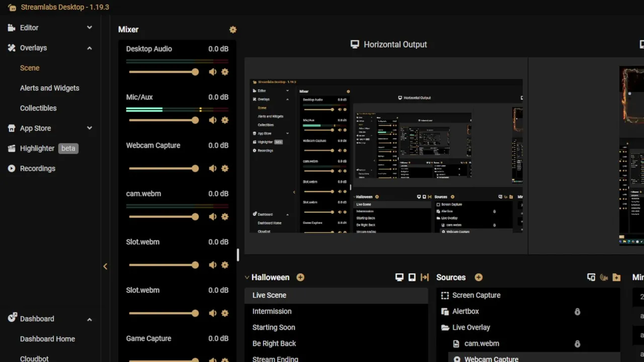Click the scene transitions icon
The height and width of the screenshot is (362, 644).
(425, 277)
